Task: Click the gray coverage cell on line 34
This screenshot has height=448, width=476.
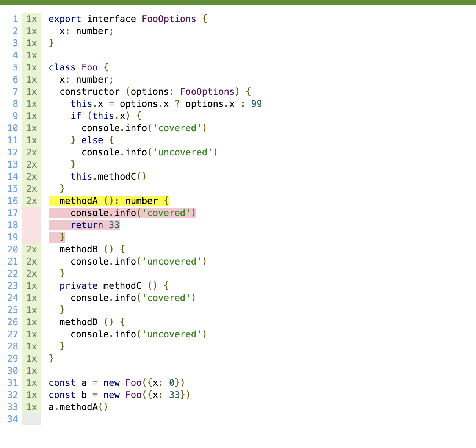Action: (31, 419)
